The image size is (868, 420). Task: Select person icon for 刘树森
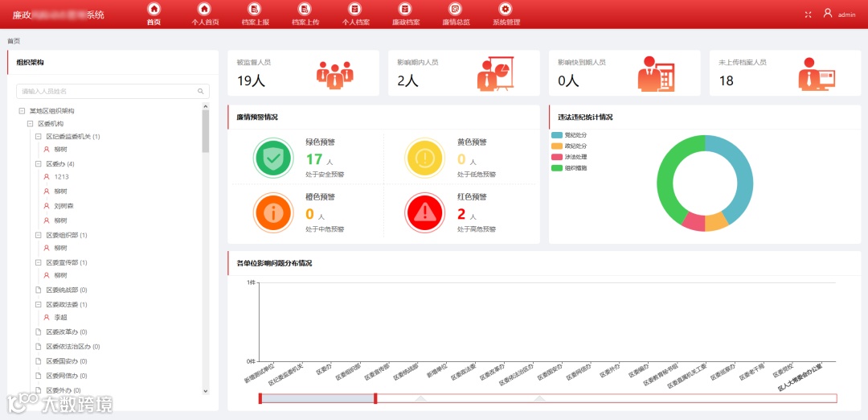coord(47,206)
